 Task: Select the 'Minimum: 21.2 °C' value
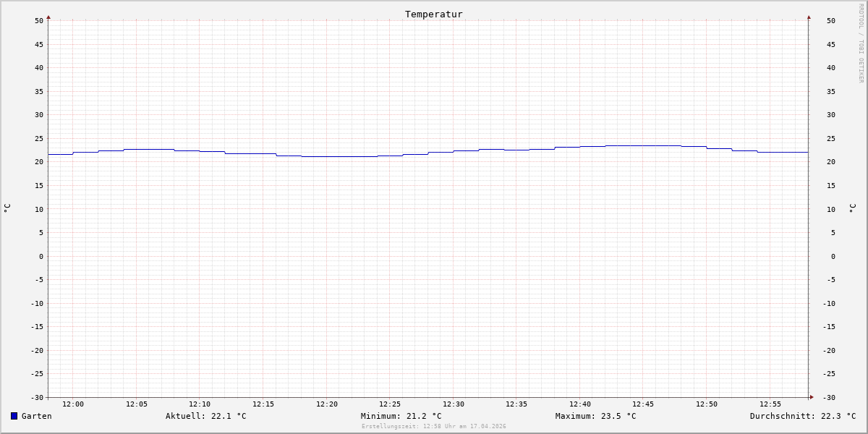[x=401, y=416]
